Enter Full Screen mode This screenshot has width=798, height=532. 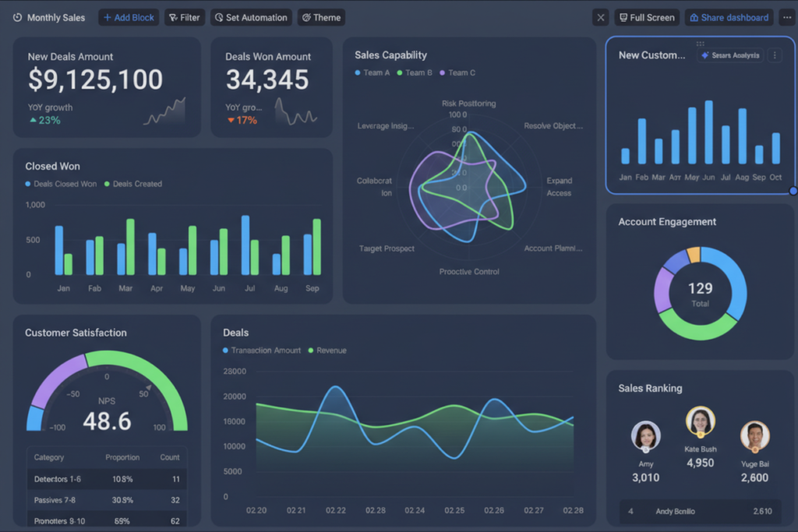point(647,17)
